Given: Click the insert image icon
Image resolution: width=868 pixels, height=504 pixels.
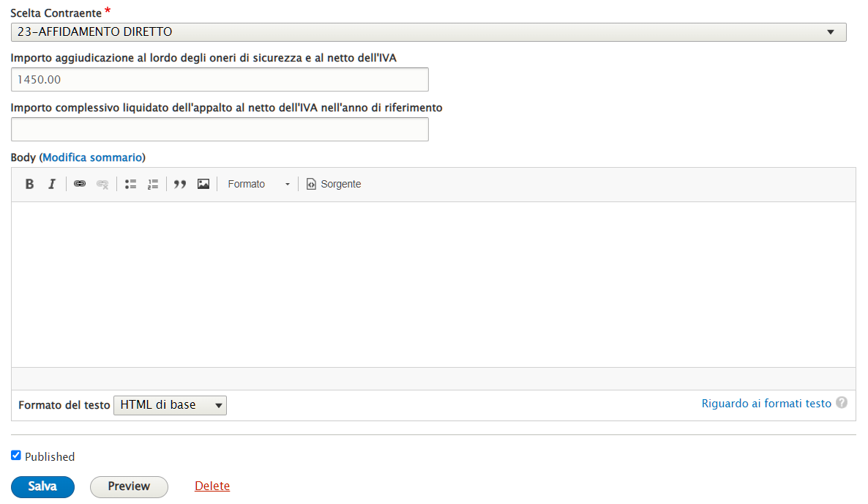Looking at the screenshot, I should 203,184.
